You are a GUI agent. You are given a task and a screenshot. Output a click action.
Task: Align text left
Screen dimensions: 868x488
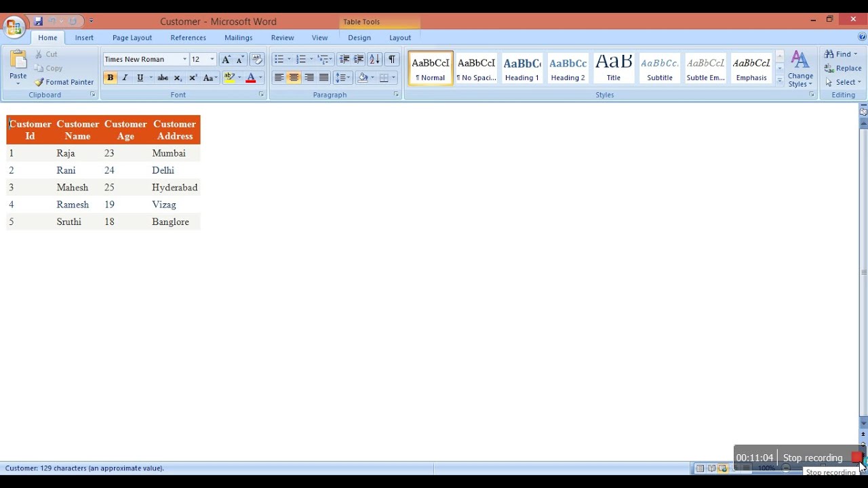tap(279, 78)
